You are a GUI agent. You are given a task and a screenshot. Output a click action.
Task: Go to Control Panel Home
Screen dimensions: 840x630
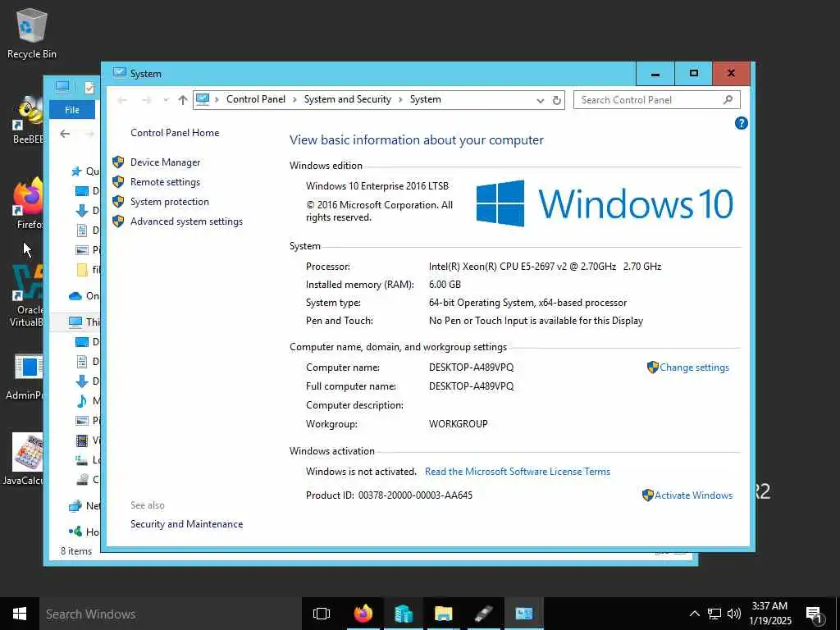point(175,133)
